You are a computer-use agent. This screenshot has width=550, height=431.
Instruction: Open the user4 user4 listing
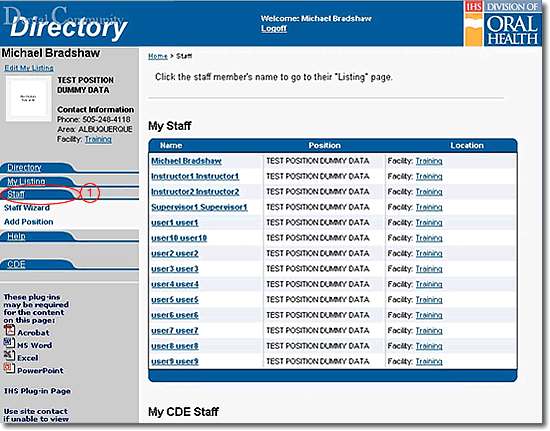(x=175, y=284)
